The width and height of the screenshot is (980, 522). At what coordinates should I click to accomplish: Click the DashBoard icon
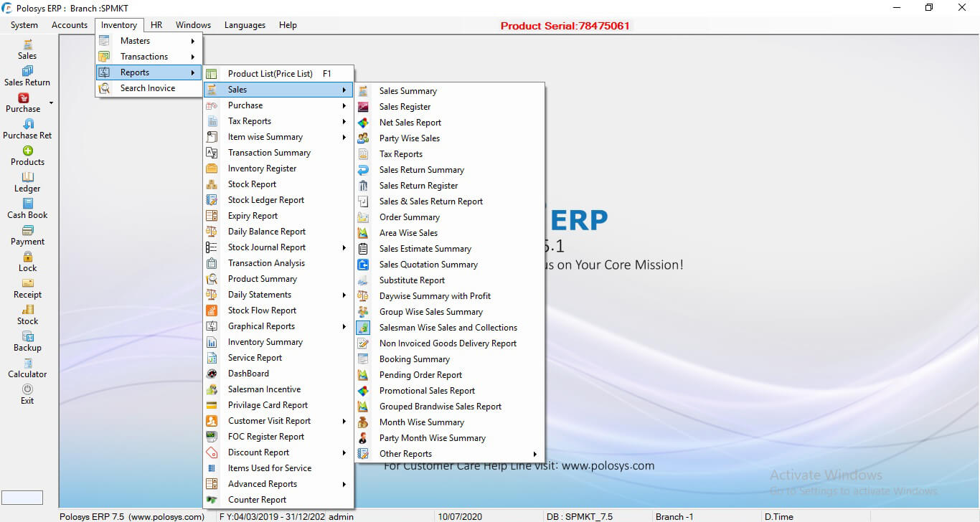[x=212, y=374]
